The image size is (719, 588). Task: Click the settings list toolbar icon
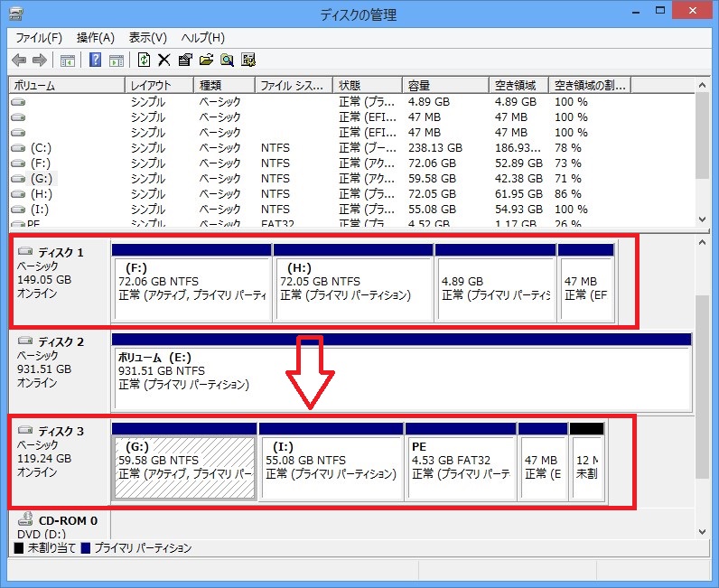click(248, 61)
